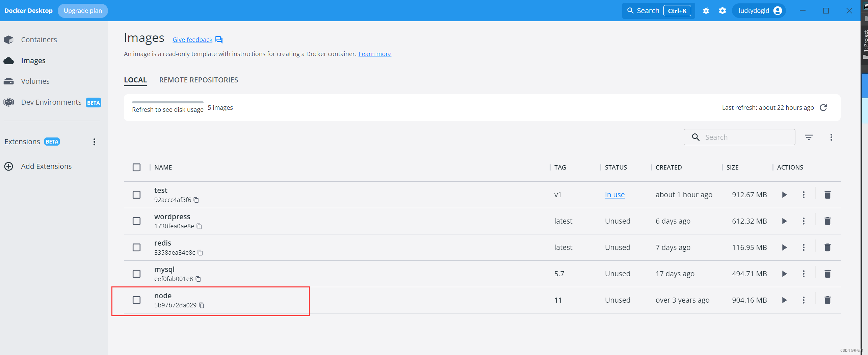Viewport: 868px width, 355px height.
Task: Click the wordpress image name
Action: [x=172, y=217]
